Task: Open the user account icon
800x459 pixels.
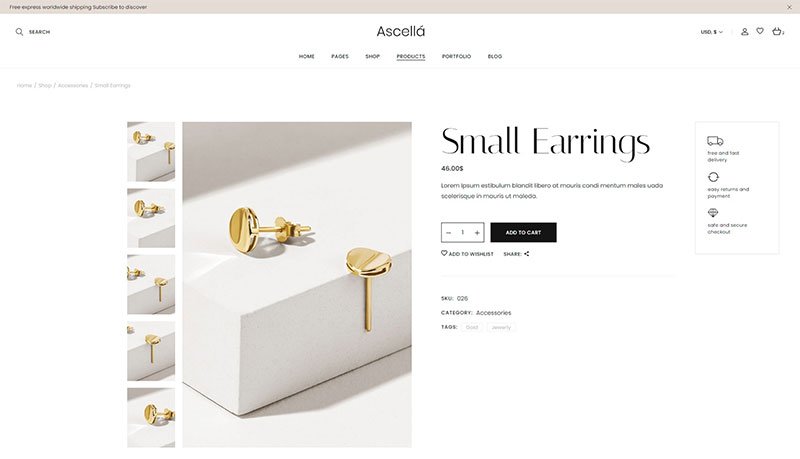Action: coord(744,32)
